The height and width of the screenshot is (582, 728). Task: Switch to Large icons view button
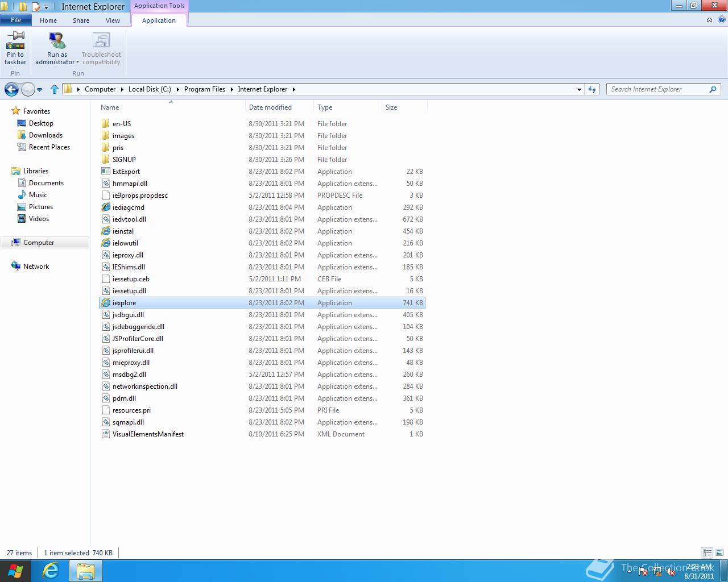coord(719,552)
